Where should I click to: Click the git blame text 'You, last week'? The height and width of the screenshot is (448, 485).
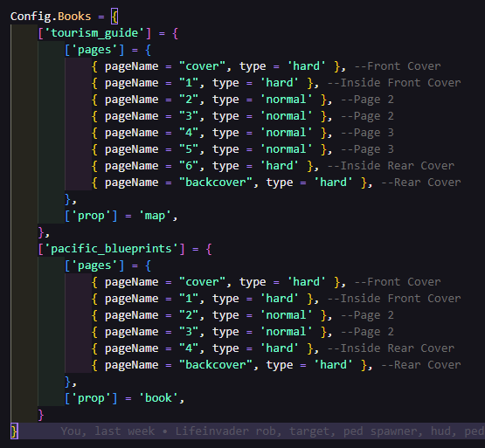pos(107,431)
